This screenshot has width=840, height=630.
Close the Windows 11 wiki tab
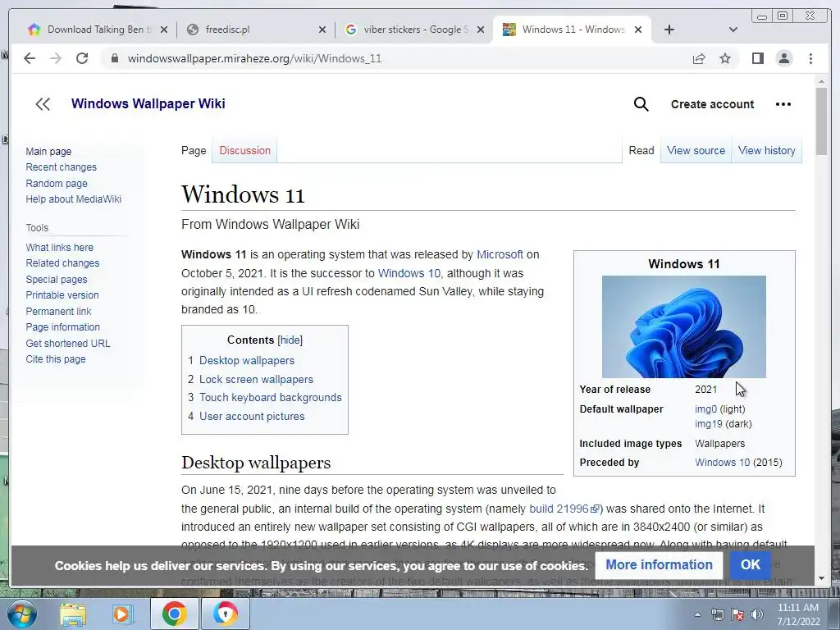coord(638,30)
